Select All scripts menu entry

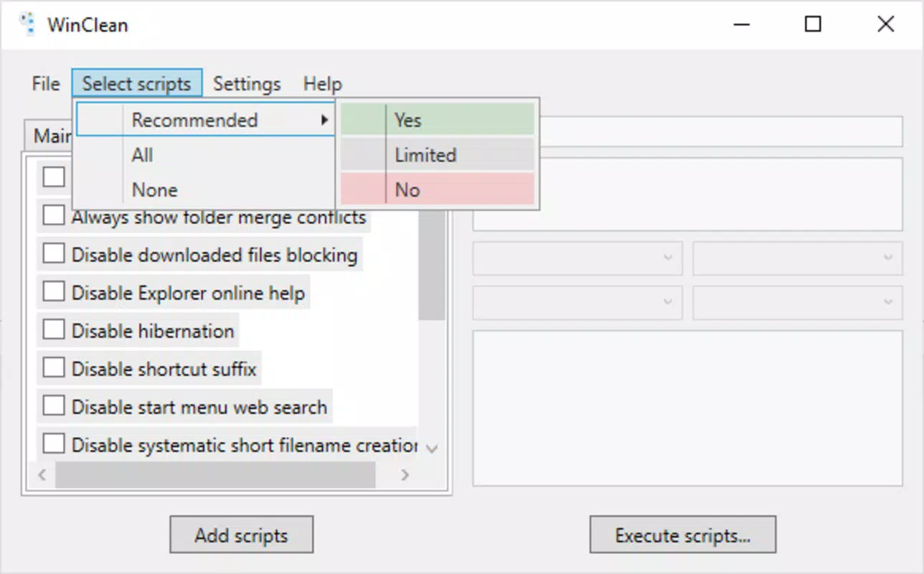205,155
